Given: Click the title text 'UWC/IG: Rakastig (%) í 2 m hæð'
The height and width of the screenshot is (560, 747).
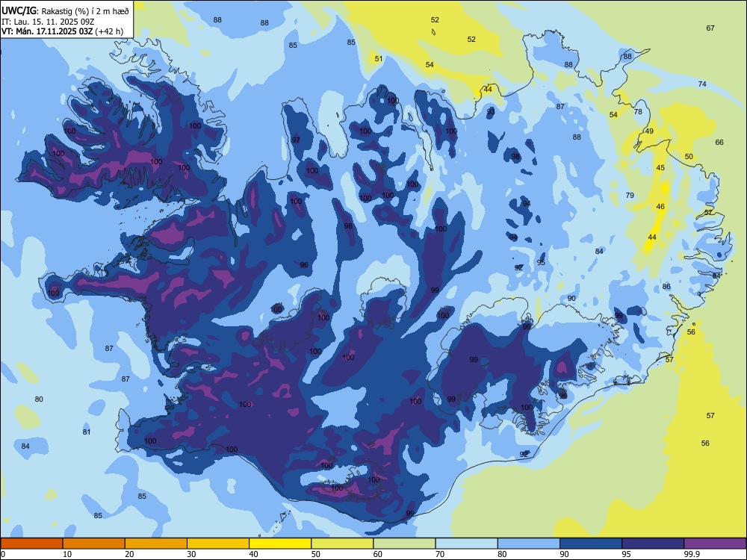Looking at the screenshot, I should 65,11.
